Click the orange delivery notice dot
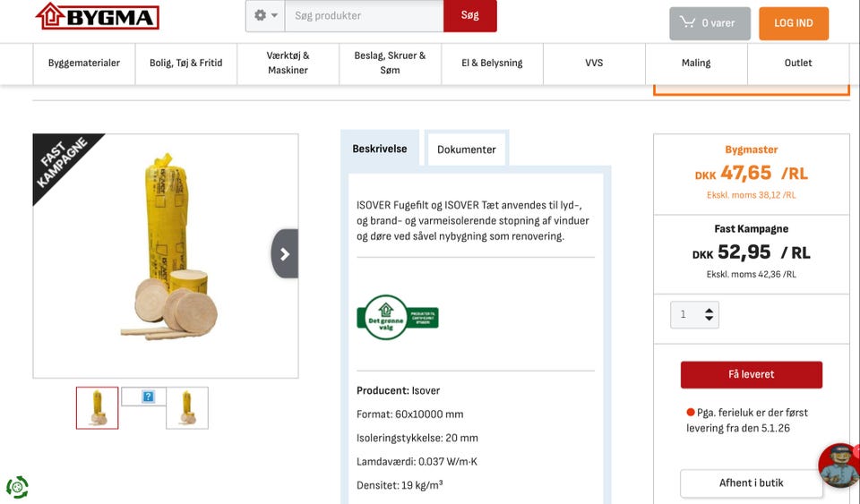Image resolution: width=860 pixels, height=504 pixels. point(691,412)
